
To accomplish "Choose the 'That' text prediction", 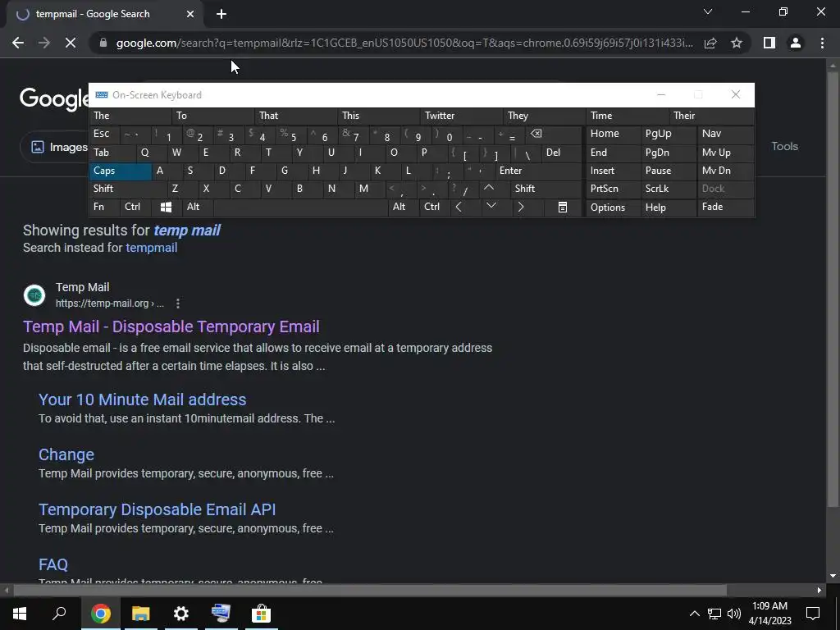I will pyautogui.click(x=296, y=116).
